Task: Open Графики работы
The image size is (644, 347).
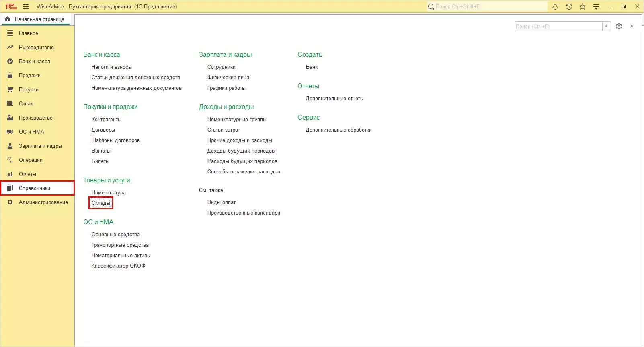Action: click(x=226, y=88)
